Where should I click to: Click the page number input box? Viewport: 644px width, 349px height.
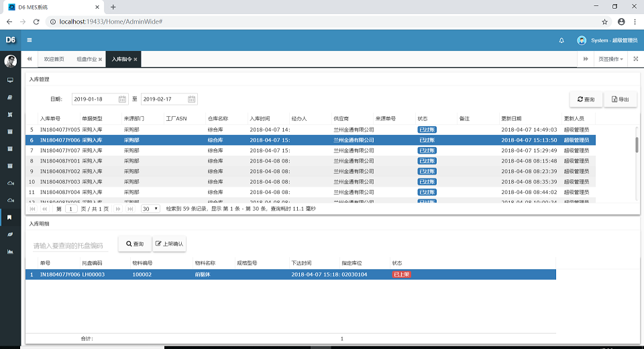click(x=70, y=209)
